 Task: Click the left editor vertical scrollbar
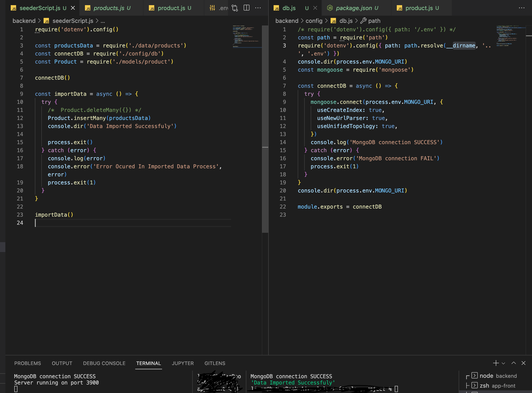click(265, 129)
